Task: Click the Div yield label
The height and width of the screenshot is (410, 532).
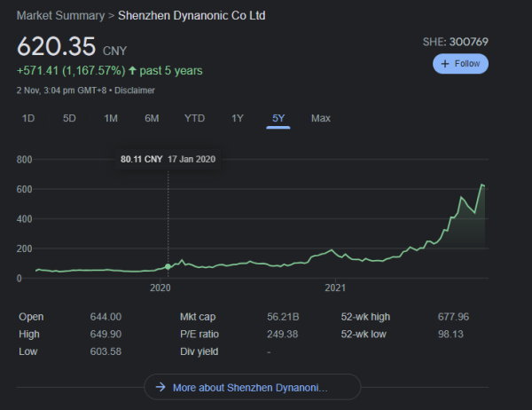Action: coord(199,351)
